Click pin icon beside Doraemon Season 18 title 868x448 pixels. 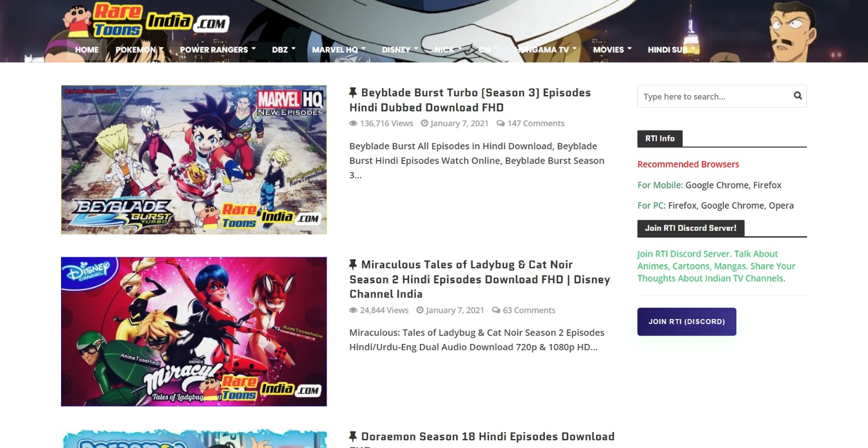click(x=353, y=436)
